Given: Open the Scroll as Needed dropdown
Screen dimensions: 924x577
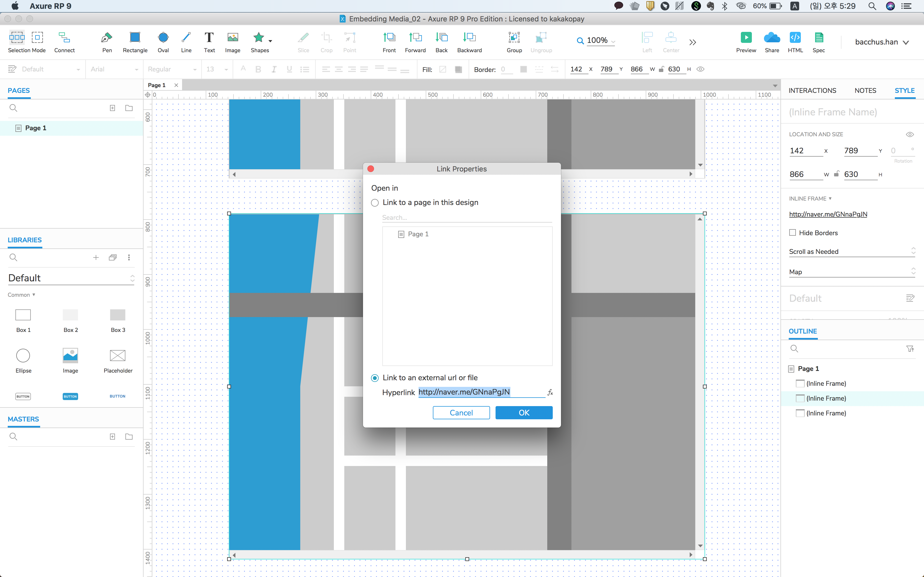Looking at the screenshot, I should click(852, 251).
